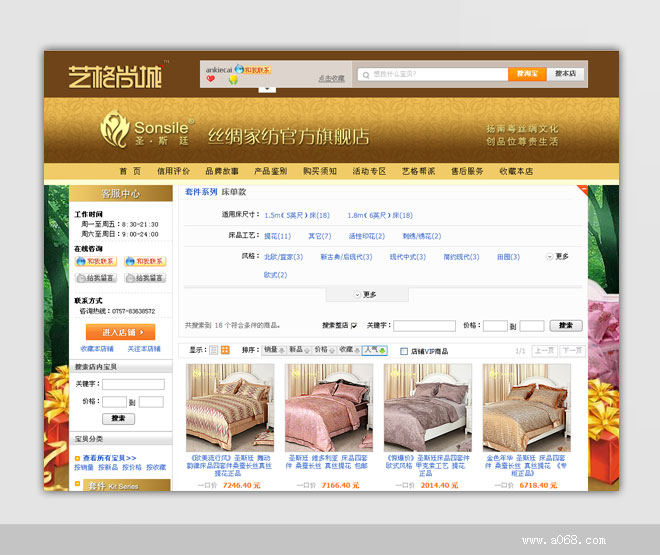Screen dimensions: 660x555
Task: Click the first 和我联系 Wangwang chat button
Action: tap(96, 261)
